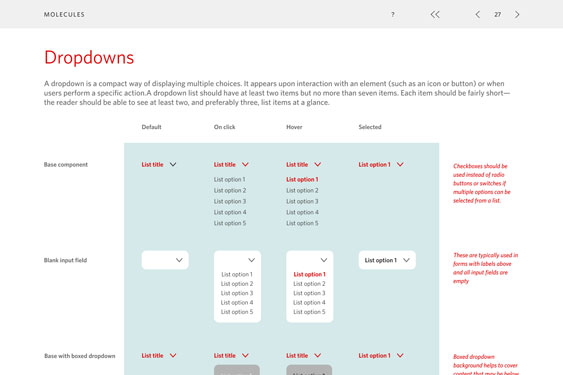Click the question mark help icon
The height and width of the screenshot is (375, 563).
click(x=392, y=14)
